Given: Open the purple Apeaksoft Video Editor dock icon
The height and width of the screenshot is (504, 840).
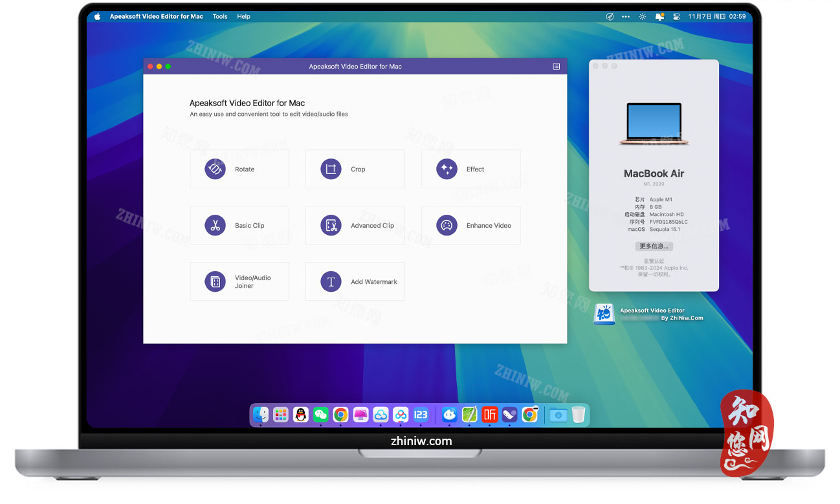Looking at the screenshot, I should [x=510, y=415].
